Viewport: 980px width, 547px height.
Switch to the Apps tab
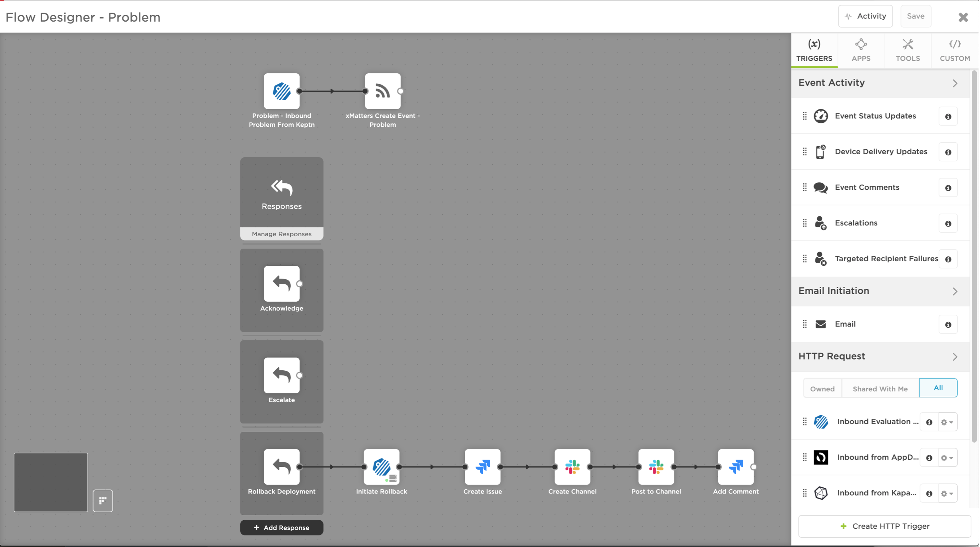tap(861, 50)
